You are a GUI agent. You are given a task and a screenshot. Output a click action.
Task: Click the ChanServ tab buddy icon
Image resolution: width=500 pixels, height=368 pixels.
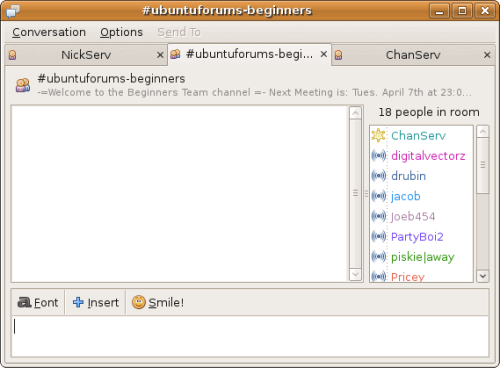(338, 55)
